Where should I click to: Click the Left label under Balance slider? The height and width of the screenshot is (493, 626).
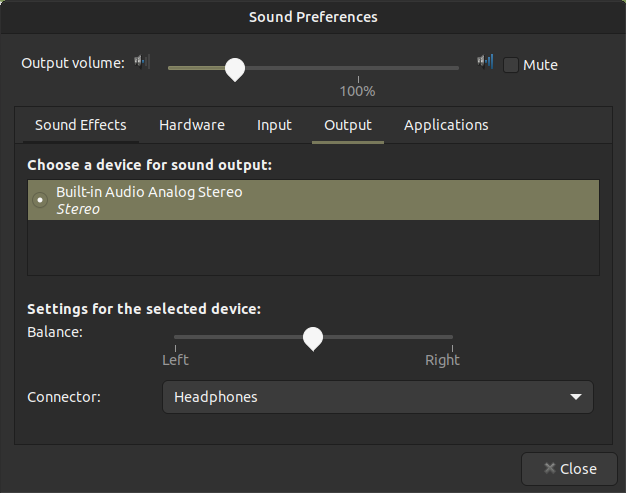(x=175, y=360)
